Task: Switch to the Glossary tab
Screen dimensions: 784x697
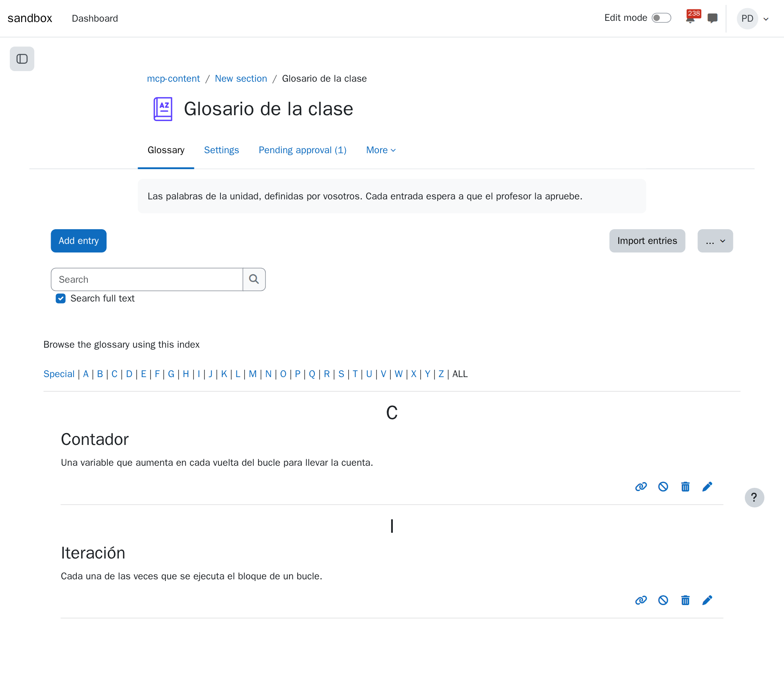Action: click(166, 150)
